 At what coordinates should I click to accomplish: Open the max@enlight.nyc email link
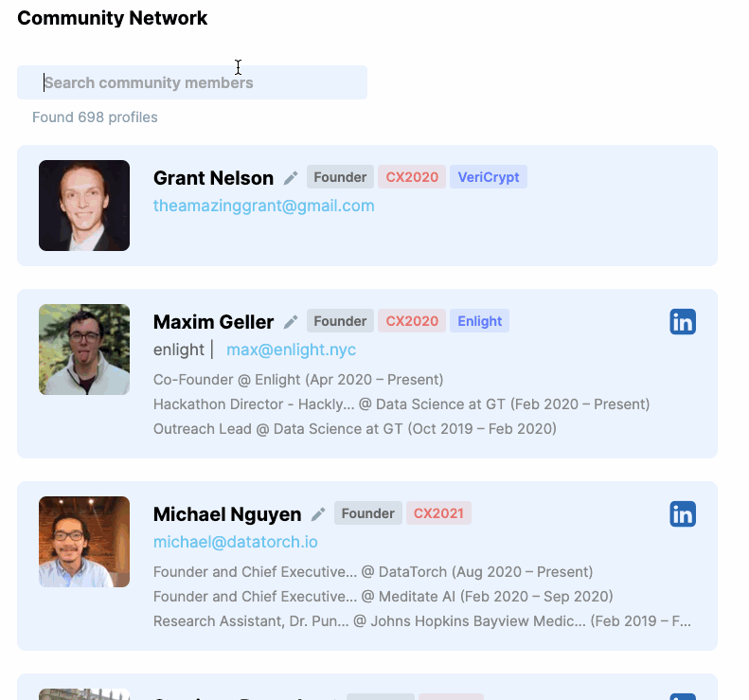[x=291, y=350]
